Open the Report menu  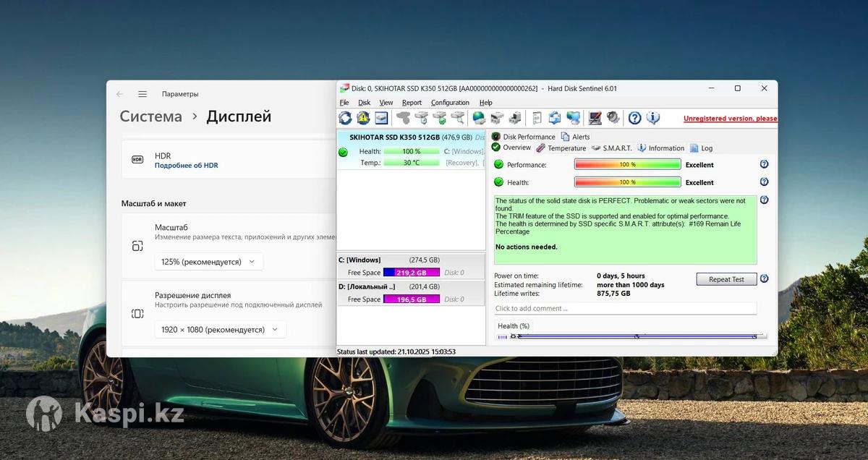pyautogui.click(x=412, y=103)
